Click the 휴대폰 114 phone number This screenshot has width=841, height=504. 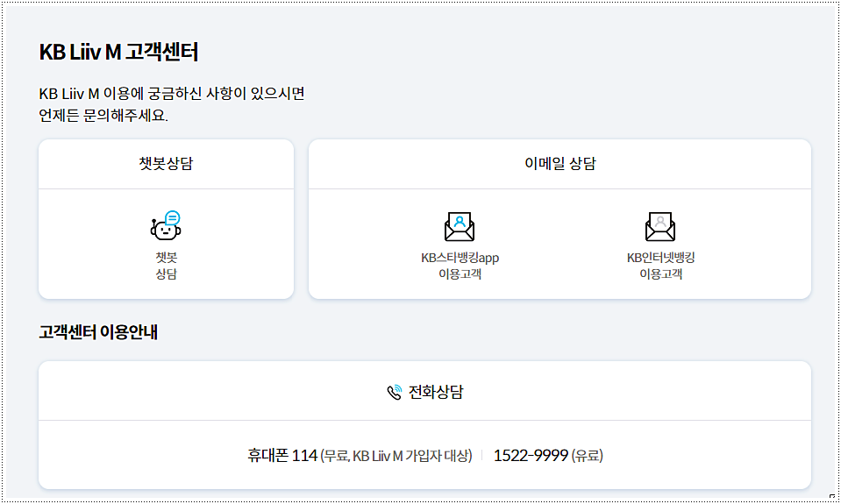click(x=282, y=455)
